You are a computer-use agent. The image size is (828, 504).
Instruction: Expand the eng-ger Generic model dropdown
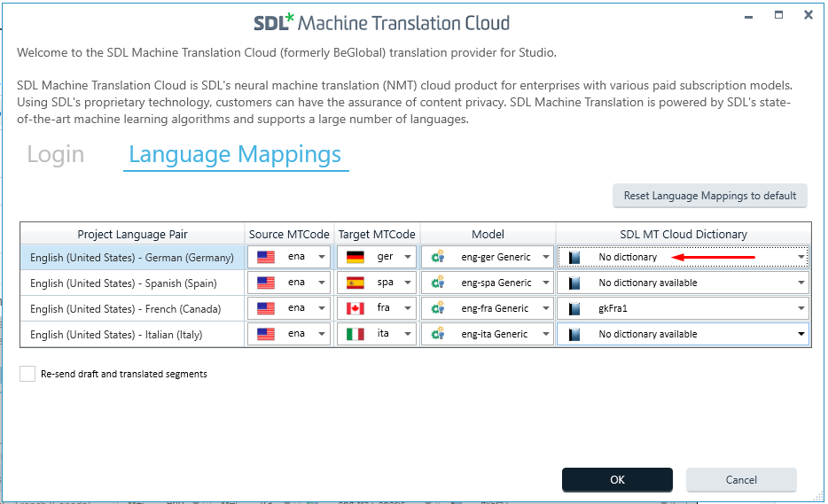point(546,257)
